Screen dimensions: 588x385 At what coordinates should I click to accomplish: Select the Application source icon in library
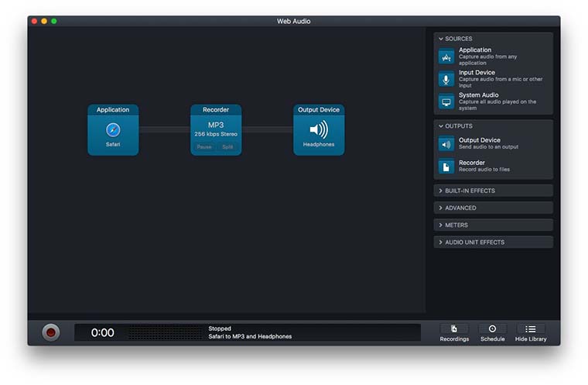click(x=446, y=57)
